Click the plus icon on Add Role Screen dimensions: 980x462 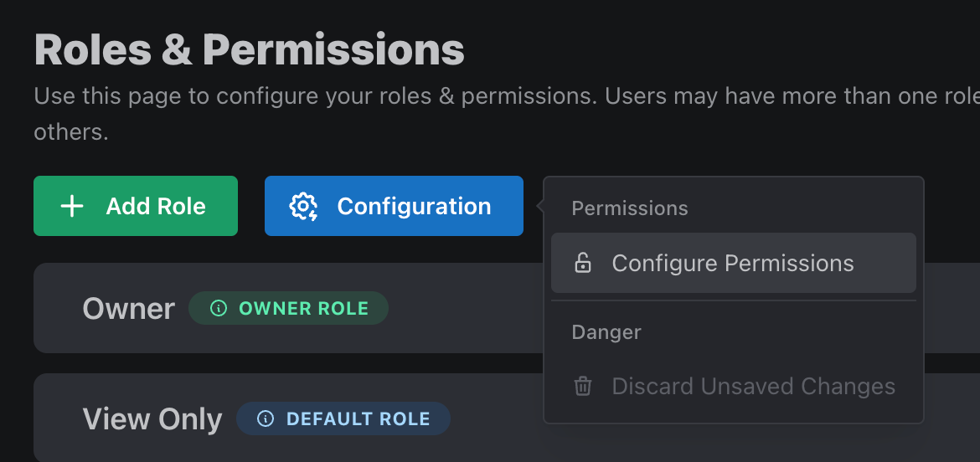tap(72, 206)
